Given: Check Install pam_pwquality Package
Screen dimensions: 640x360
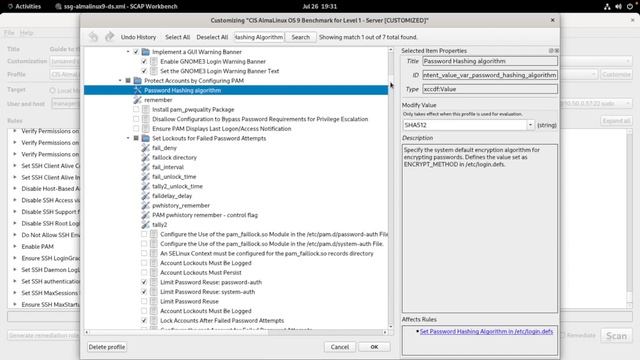Looking at the screenshot, I should click(x=136, y=109).
